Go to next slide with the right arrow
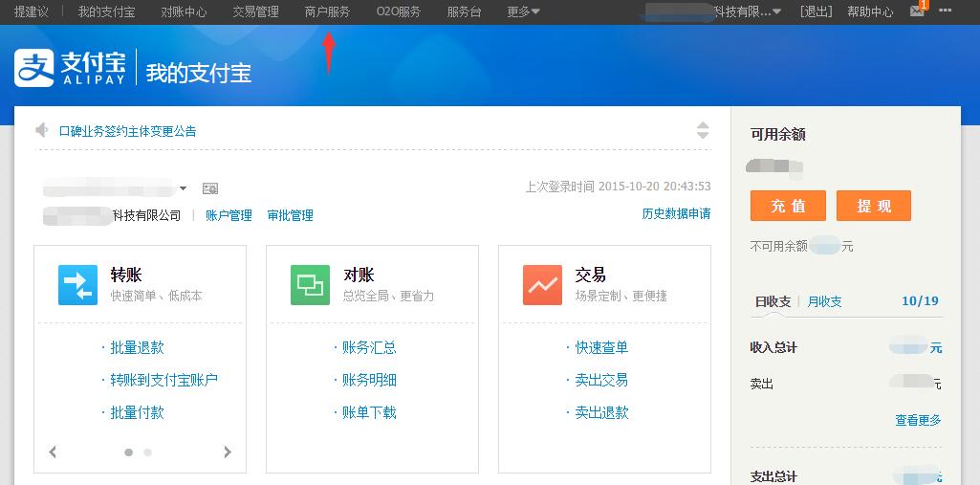Screen dimensions: 980x485 [x=228, y=452]
